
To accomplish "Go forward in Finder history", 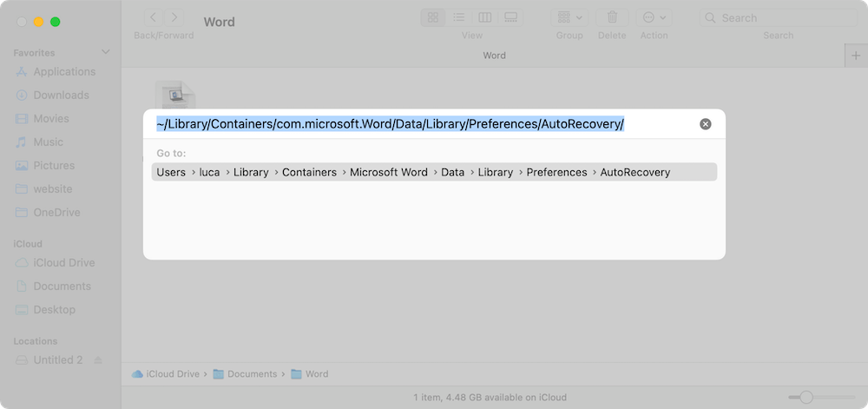I will [174, 17].
